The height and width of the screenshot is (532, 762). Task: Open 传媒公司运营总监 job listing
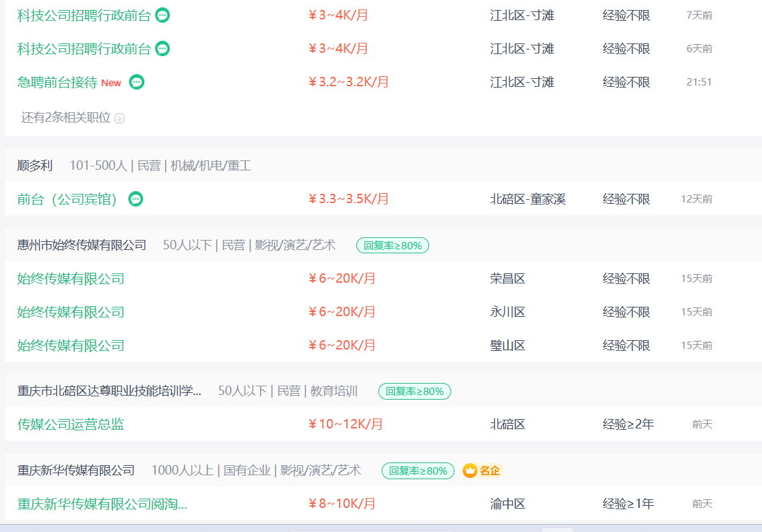(70, 424)
